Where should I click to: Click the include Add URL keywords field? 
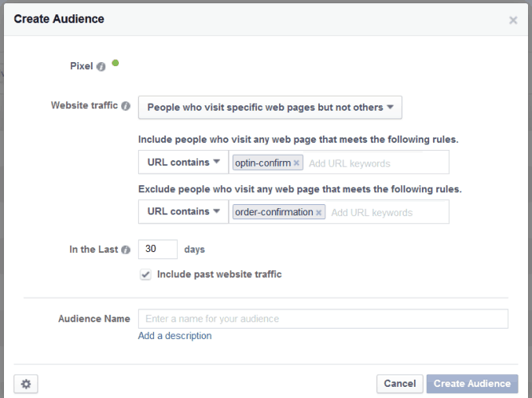[x=376, y=164]
